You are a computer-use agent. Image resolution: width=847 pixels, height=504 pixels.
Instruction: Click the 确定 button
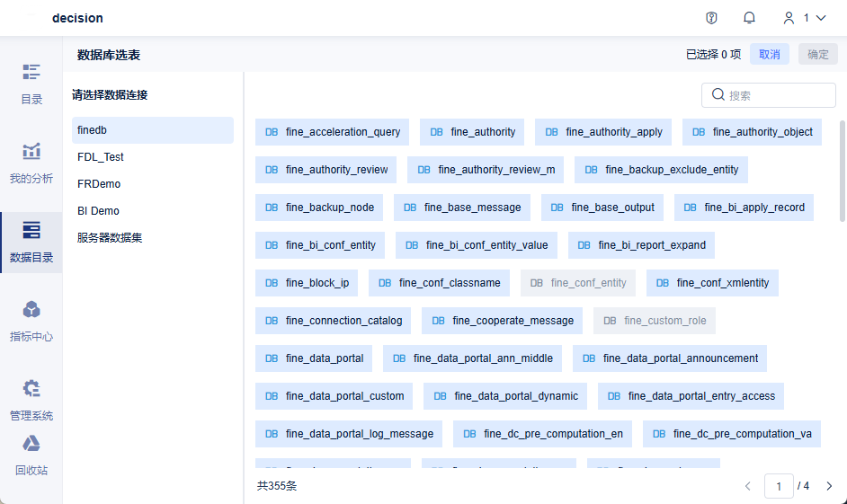(818, 55)
